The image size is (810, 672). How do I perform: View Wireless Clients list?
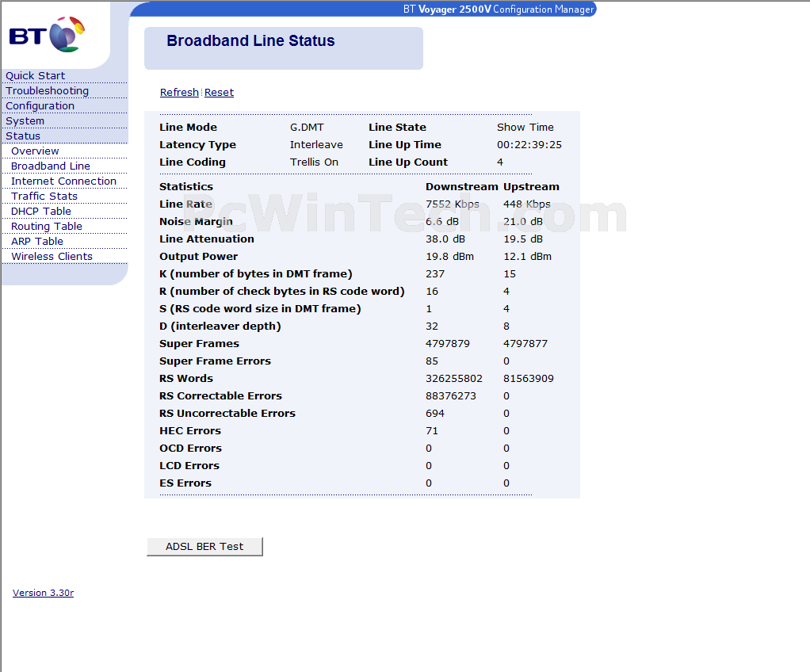pos(52,256)
